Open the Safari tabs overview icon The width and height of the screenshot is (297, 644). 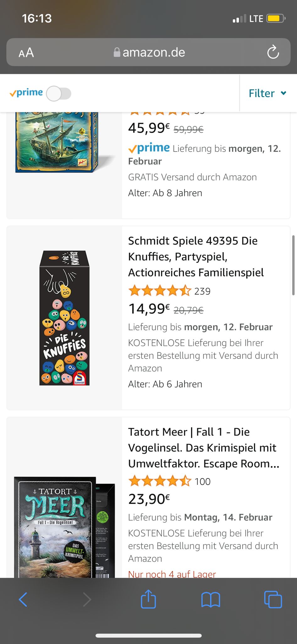point(273,599)
